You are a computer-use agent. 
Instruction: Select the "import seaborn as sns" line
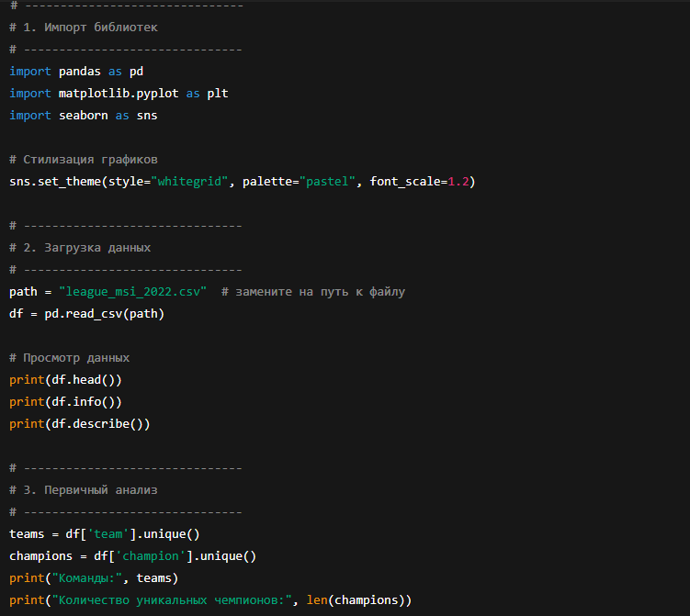point(84,116)
